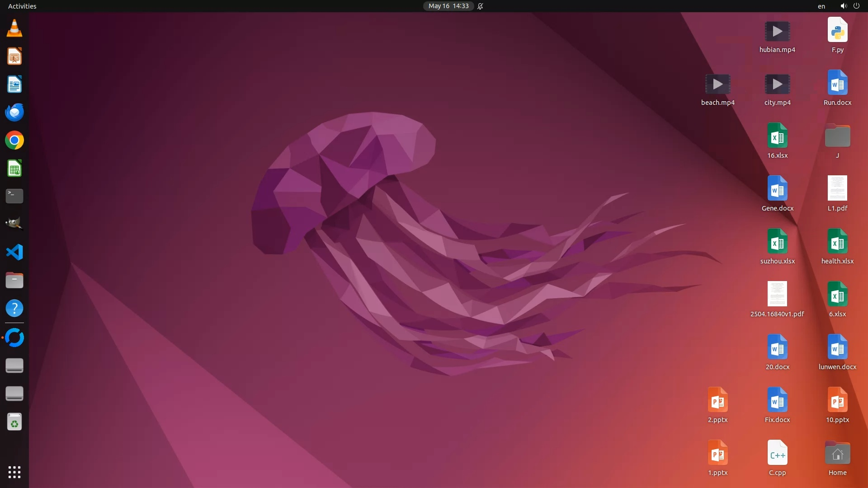The width and height of the screenshot is (868, 488).
Task: Open LibreOffice Writer in dock
Action: pyautogui.click(x=14, y=84)
